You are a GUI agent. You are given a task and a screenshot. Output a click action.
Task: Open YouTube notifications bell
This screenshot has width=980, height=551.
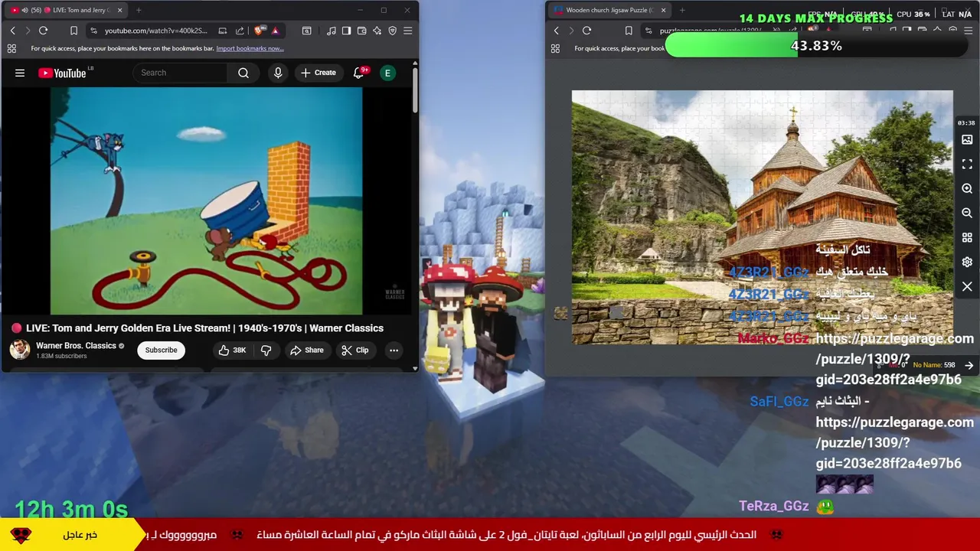(x=359, y=73)
